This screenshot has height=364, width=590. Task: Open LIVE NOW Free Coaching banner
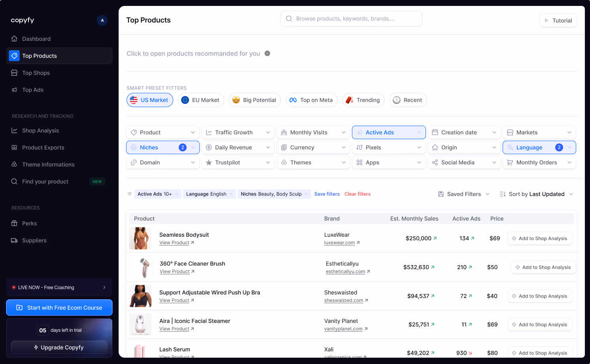59,287
